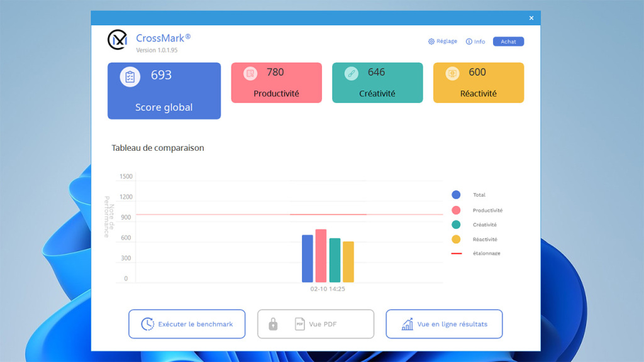Image resolution: width=644 pixels, height=362 pixels.
Task: Click the 300 axis value
Action: (126, 258)
